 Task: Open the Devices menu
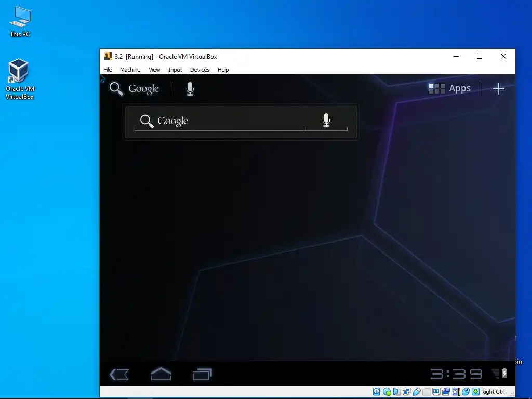[x=199, y=70]
